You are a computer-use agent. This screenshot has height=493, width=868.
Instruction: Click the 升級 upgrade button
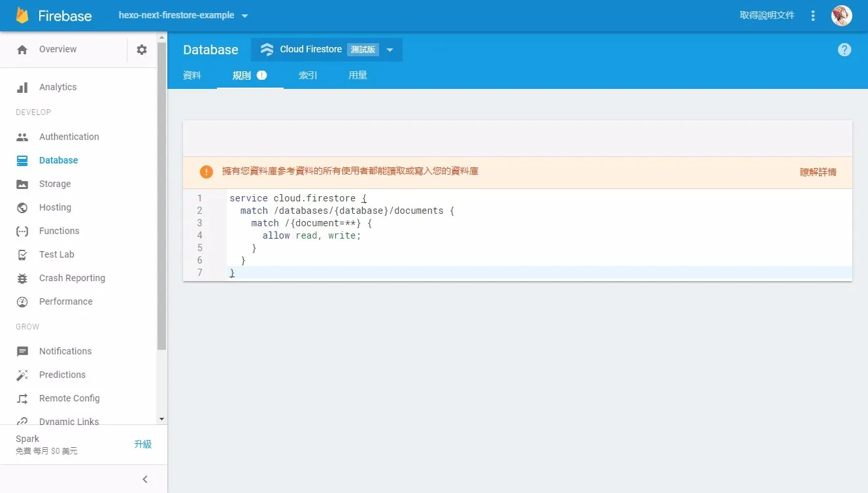click(x=142, y=444)
